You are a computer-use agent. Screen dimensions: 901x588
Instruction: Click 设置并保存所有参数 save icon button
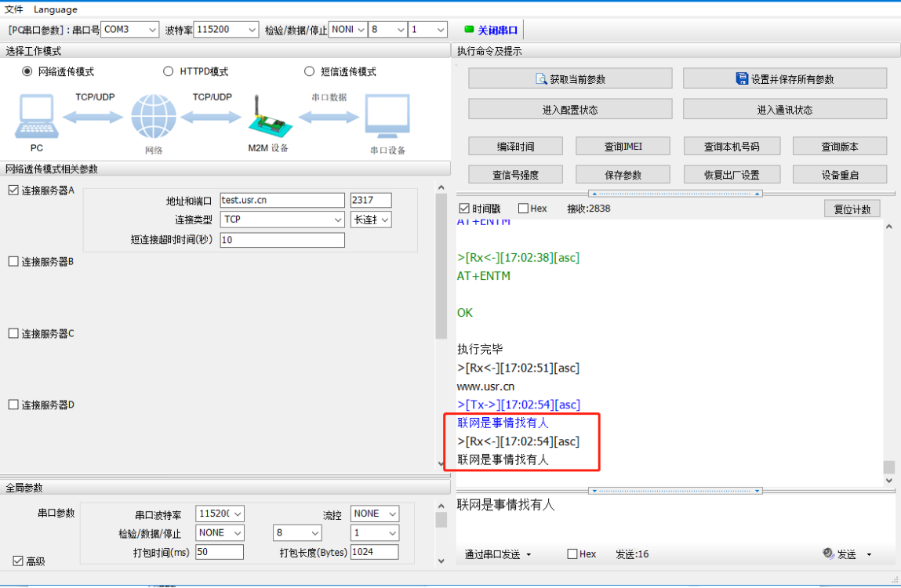point(784,78)
